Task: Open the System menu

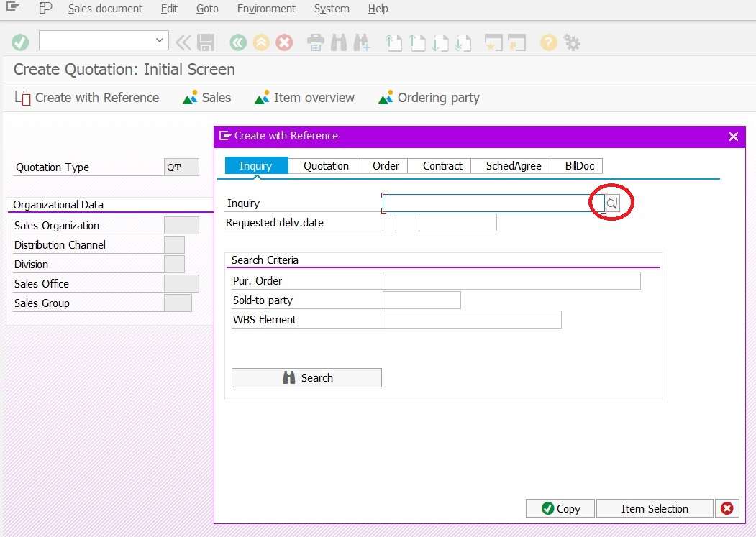Action: point(331,9)
